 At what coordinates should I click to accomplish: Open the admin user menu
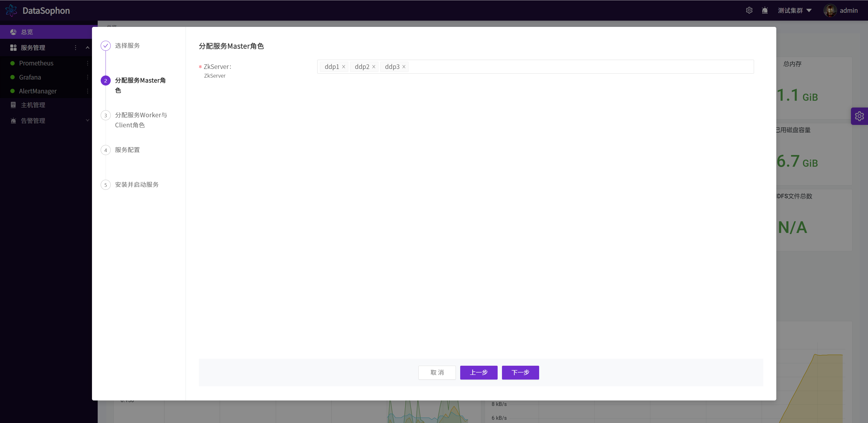pos(848,10)
